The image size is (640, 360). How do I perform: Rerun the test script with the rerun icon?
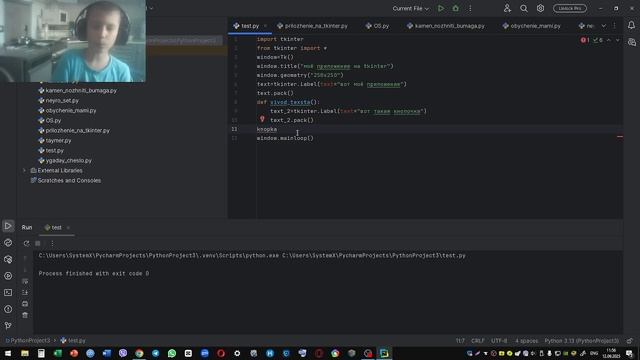coord(26,244)
